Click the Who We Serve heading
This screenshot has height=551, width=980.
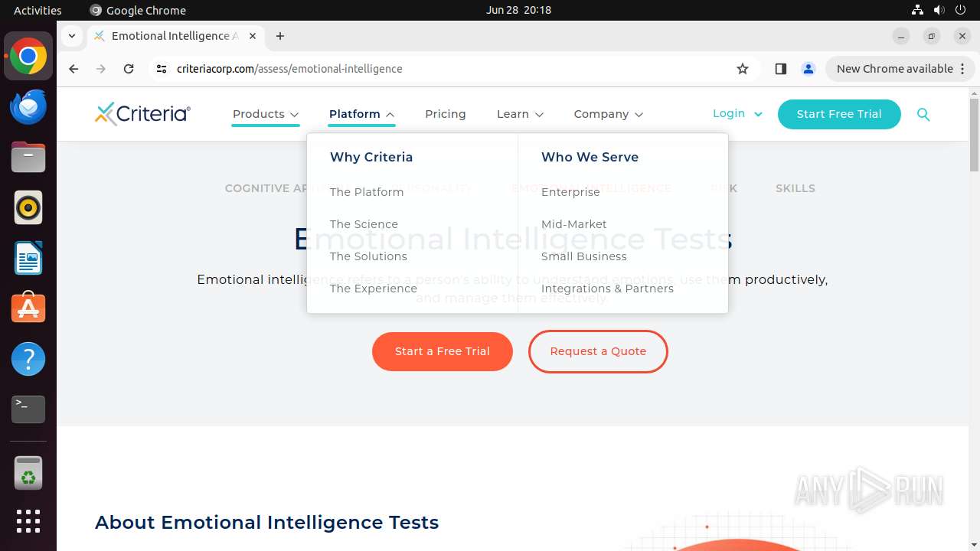[590, 157]
